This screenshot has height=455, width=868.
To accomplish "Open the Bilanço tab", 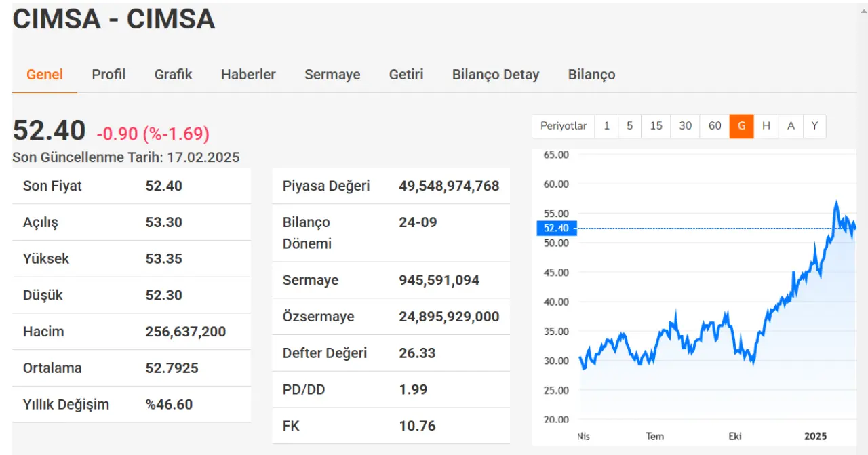I will [x=591, y=75].
